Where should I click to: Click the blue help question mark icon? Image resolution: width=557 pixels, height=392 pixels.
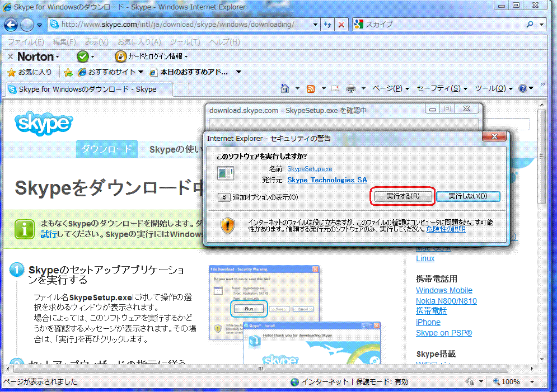(x=522, y=88)
